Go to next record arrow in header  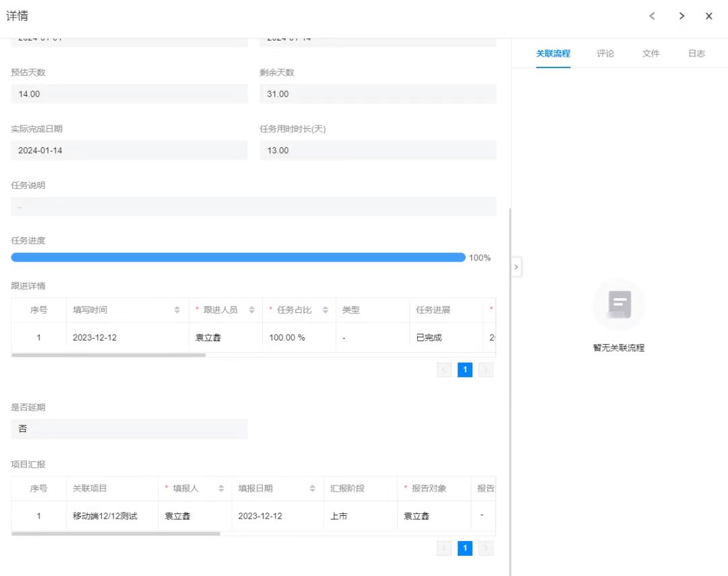pyautogui.click(x=681, y=16)
